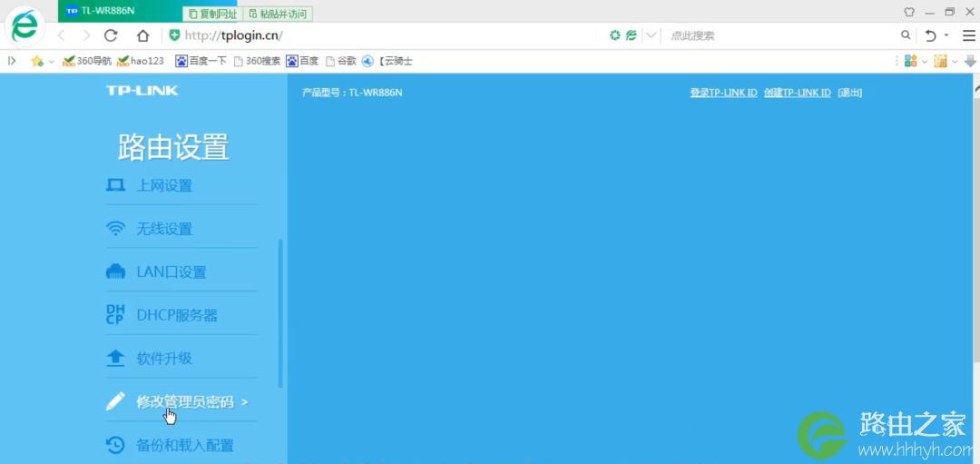Open the 谷歌 bookmark
This screenshot has height=464, width=980.
pyautogui.click(x=340, y=61)
